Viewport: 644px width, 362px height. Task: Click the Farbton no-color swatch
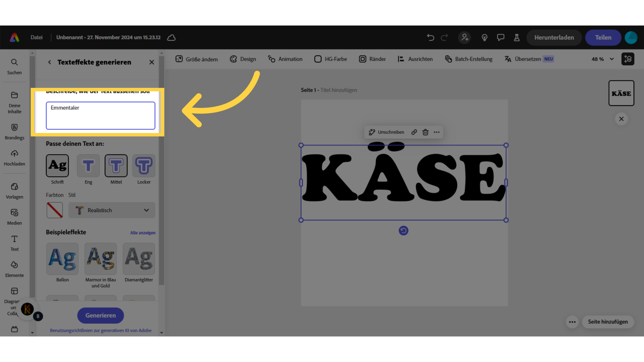pyautogui.click(x=55, y=210)
